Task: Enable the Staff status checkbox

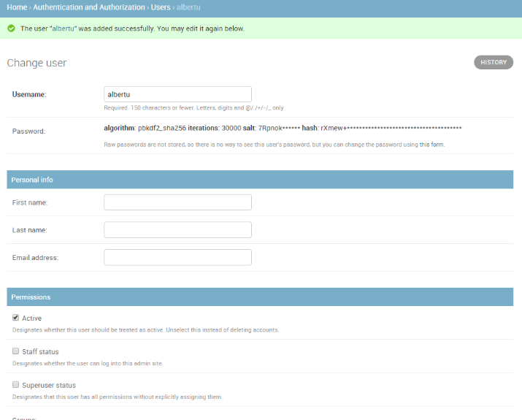Action: tap(15, 351)
